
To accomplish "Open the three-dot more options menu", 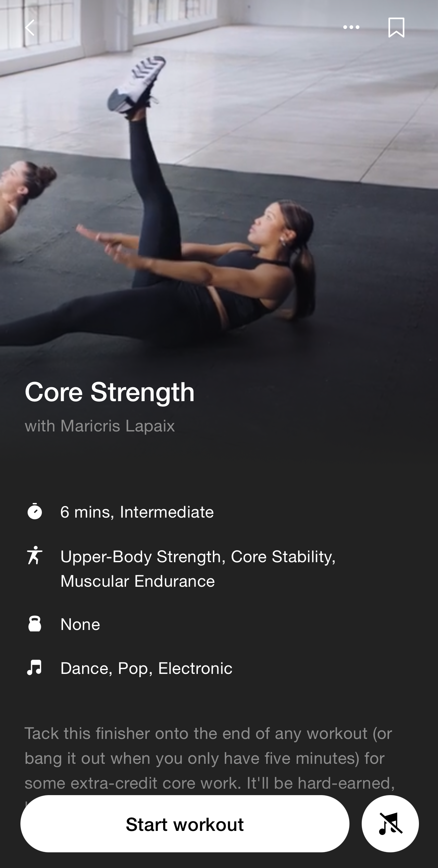I will (x=351, y=27).
